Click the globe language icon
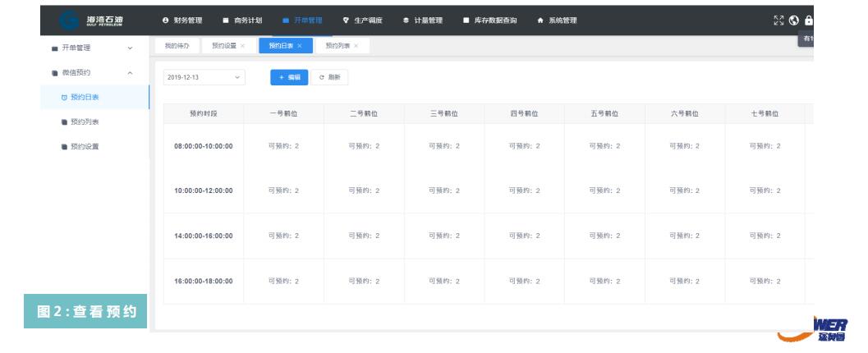Viewport: 868px width, 353px height. click(x=794, y=21)
